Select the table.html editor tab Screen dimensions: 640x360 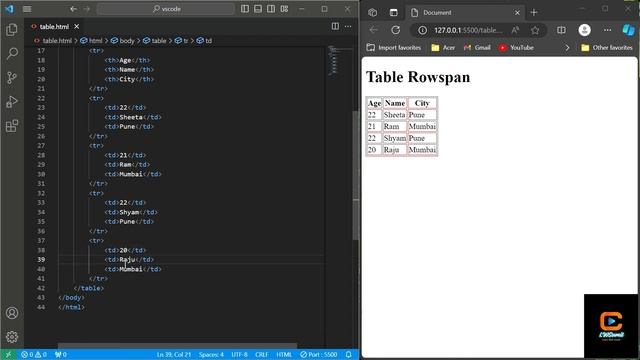54,27
